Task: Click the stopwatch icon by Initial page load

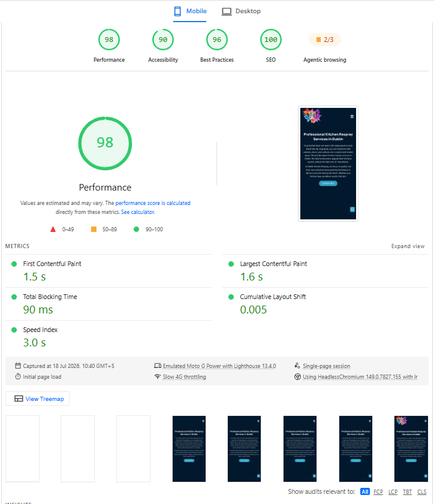Action: point(18,376)
